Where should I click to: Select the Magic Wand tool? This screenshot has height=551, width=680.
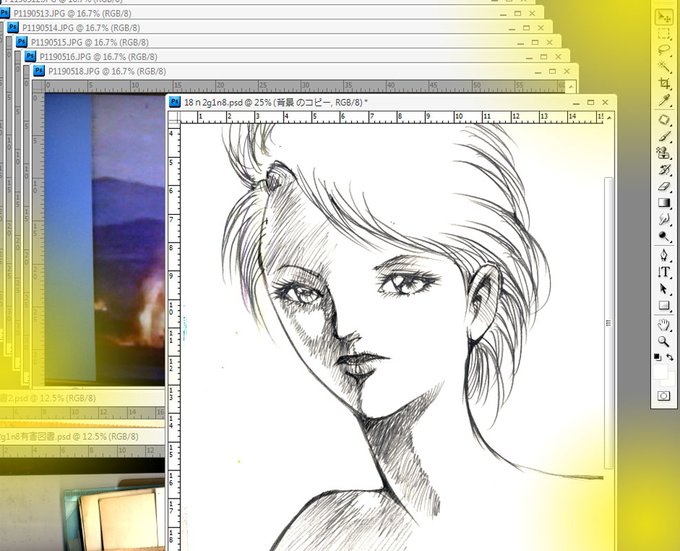[x=664, y=66]
